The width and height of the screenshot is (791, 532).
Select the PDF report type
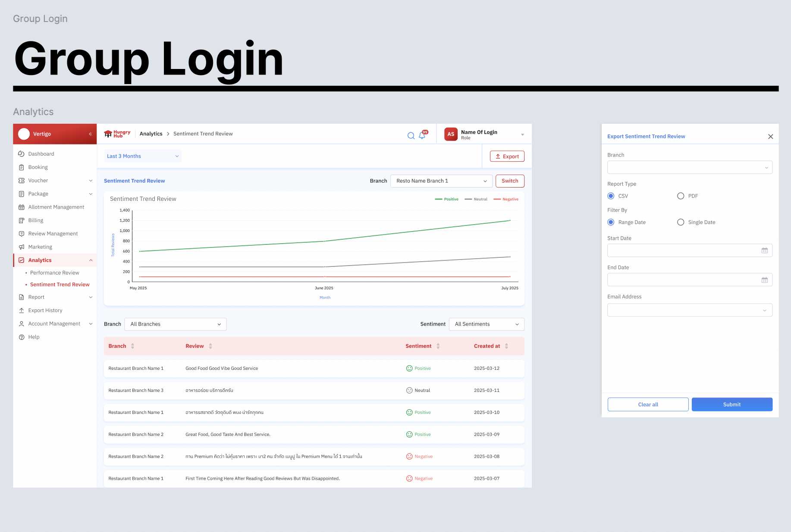681,196
